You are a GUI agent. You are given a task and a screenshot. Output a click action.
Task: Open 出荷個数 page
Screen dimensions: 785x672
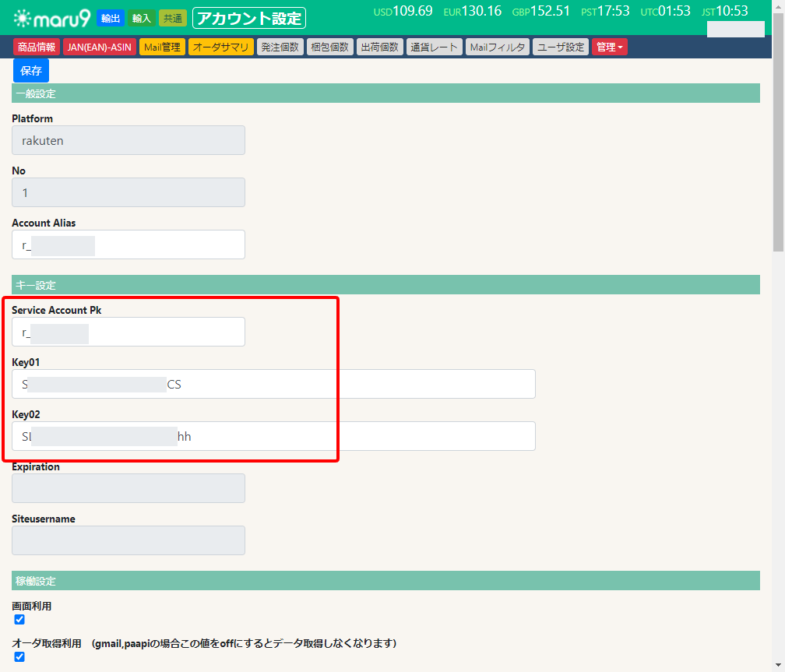pos(379,47)
